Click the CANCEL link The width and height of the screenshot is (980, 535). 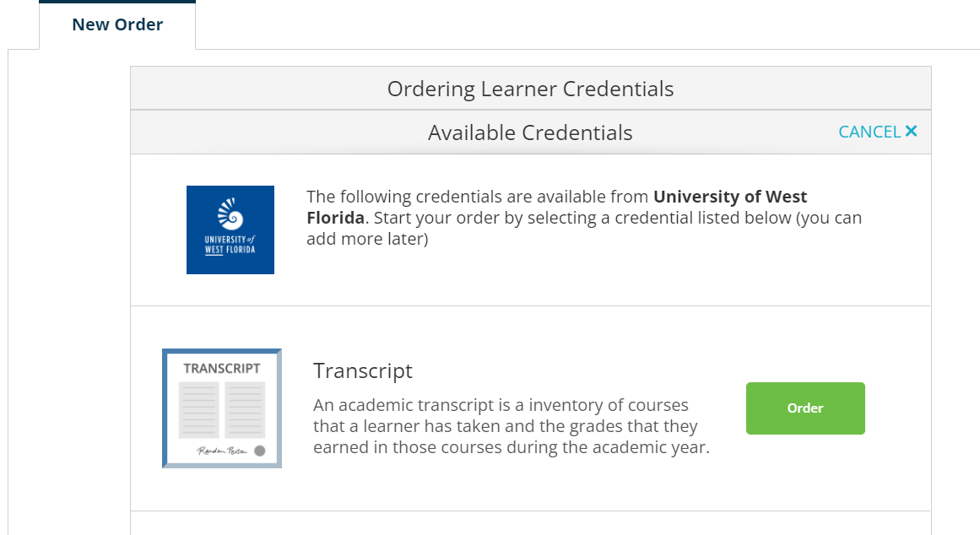[x=869, y=132]
